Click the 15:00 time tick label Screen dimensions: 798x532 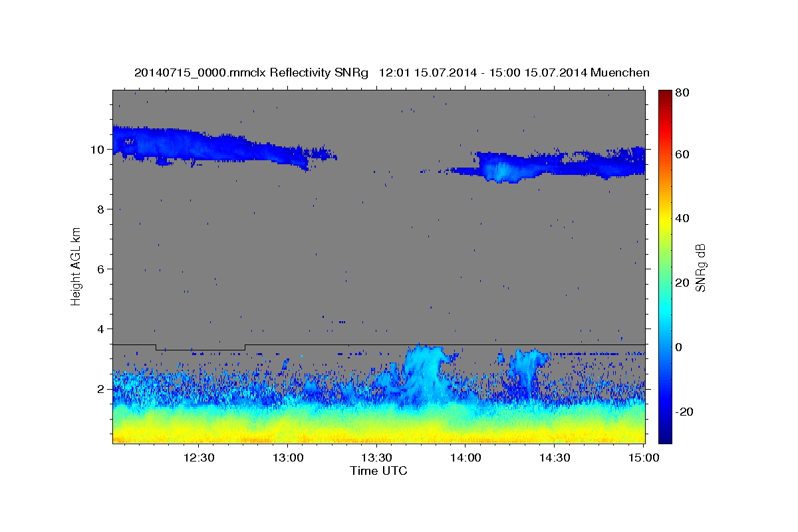[x=643, y=458]
